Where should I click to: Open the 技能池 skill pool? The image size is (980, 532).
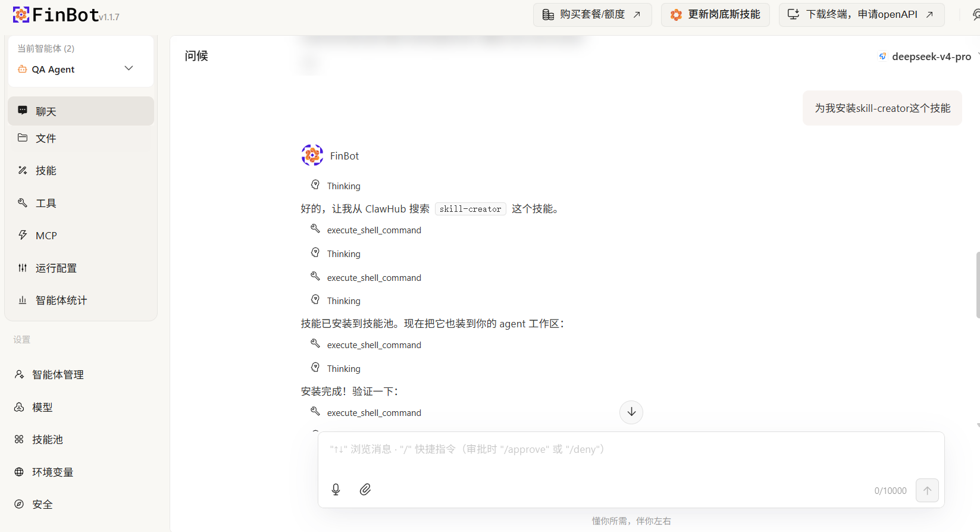click(x=81, y=440)
